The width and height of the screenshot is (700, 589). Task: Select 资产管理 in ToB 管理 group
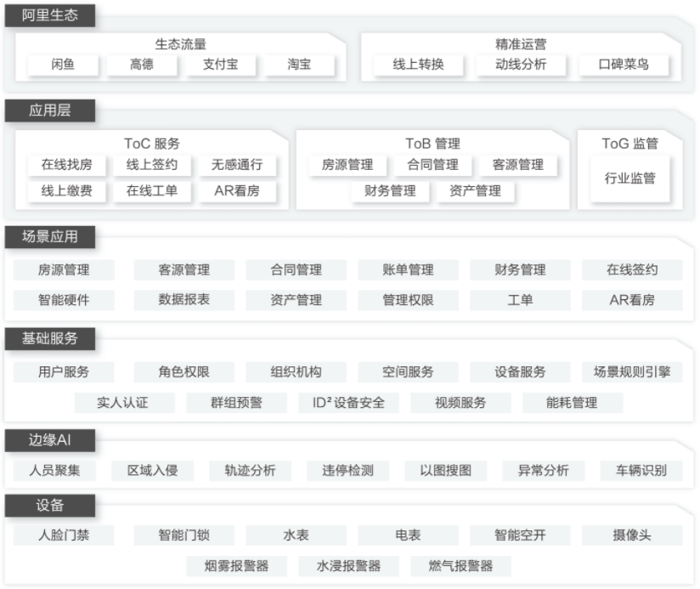[476, 191]
